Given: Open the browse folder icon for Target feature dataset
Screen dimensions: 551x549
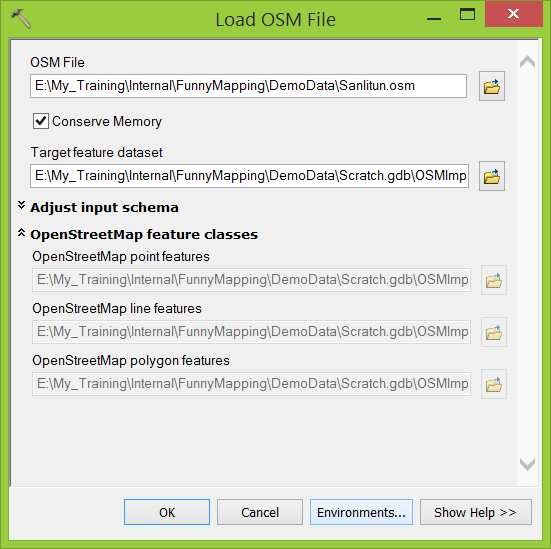Looking at the screenshot, I should point(492,176).
